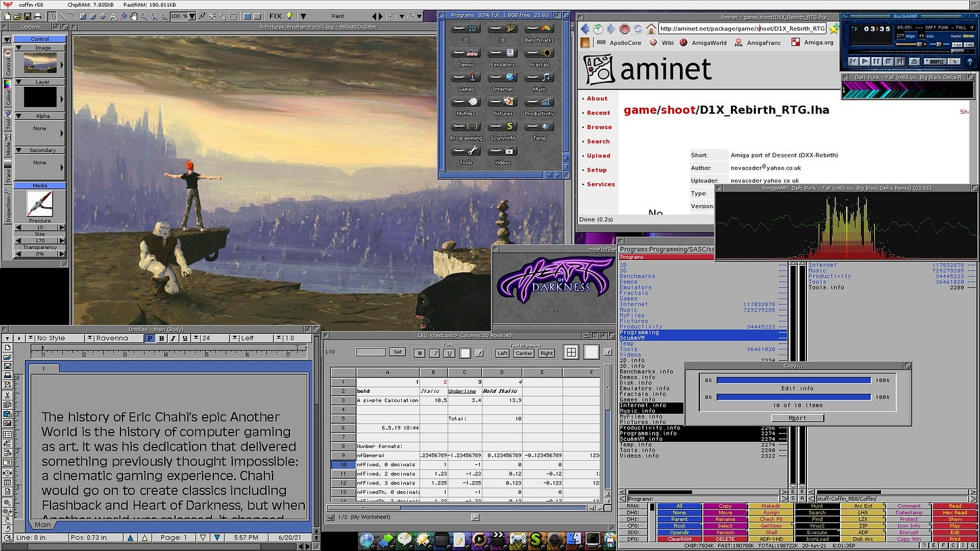
Task: Click the gamepad icon in the dock
Action: (x=518, y=540)
